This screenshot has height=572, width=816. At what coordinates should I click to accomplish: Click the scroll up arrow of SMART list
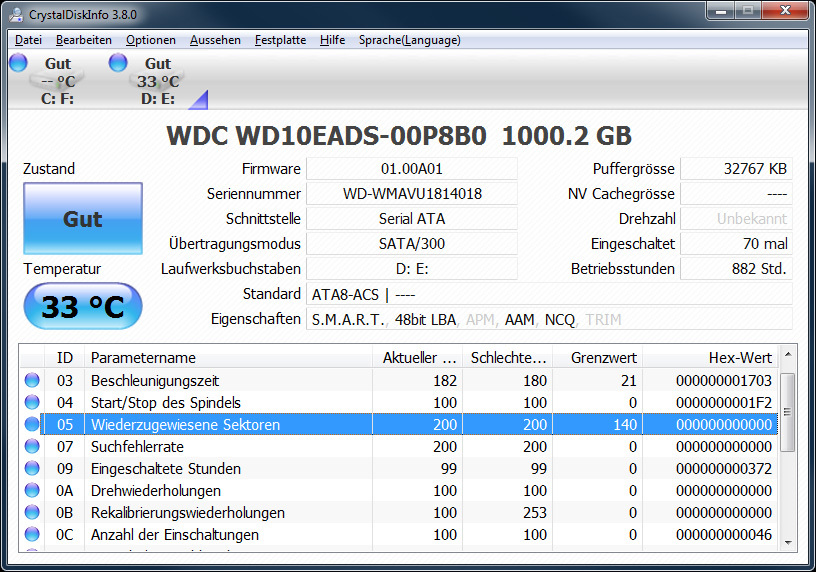pos(788,355)
